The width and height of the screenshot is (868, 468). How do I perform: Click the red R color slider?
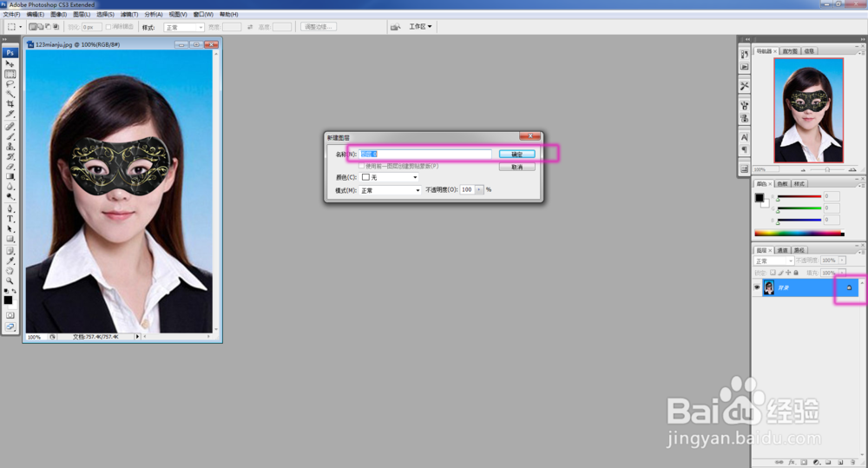799,196
